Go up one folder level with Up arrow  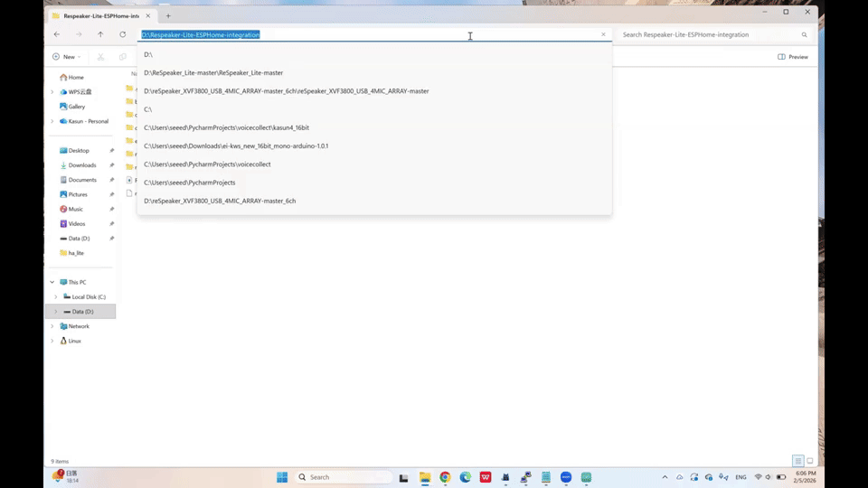click(x=100, y=34)
